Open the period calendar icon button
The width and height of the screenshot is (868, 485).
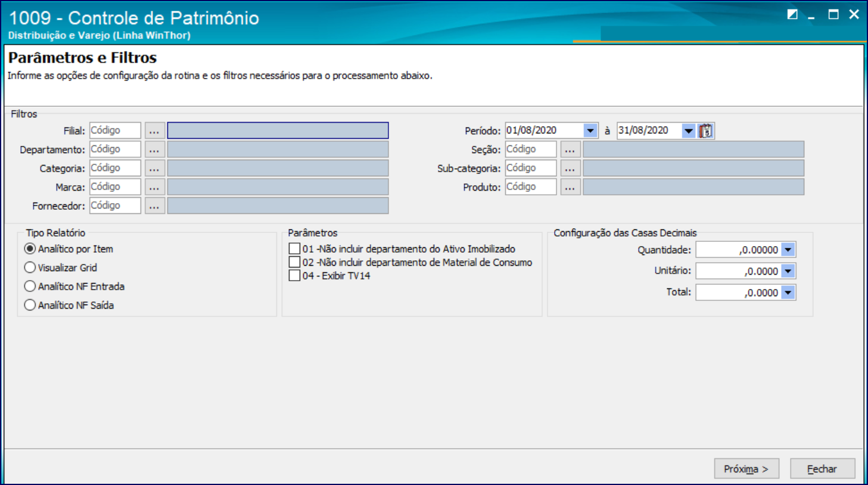coord(706,130)
